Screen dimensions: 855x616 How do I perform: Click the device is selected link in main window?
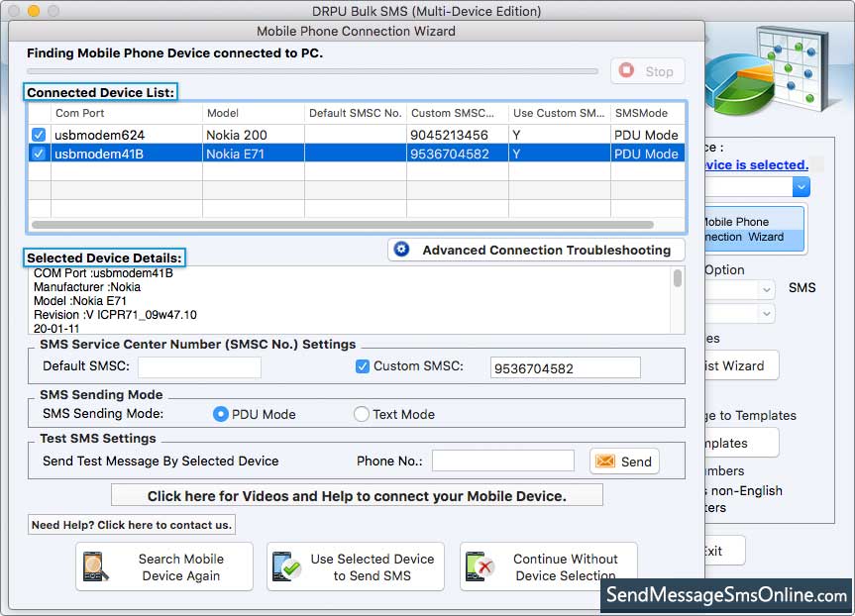pyautogui.click(x=757, y=164)
